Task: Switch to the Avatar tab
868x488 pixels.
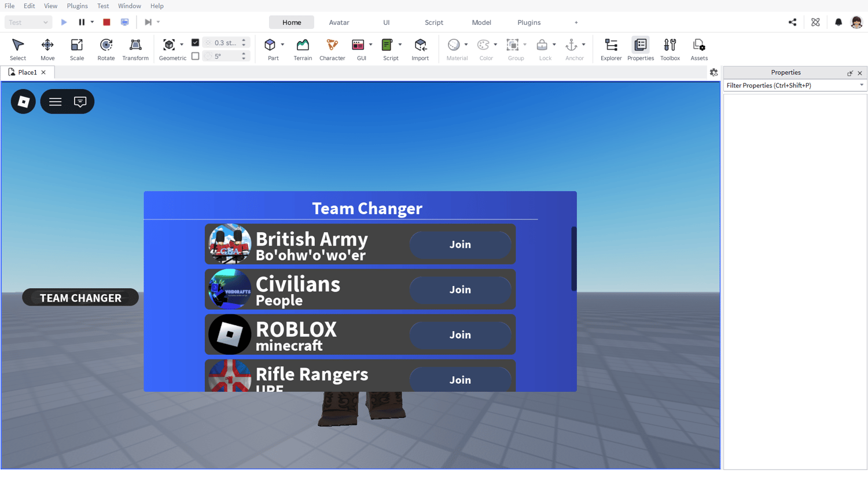Action: pyautogui.click(x=339, y=23)
